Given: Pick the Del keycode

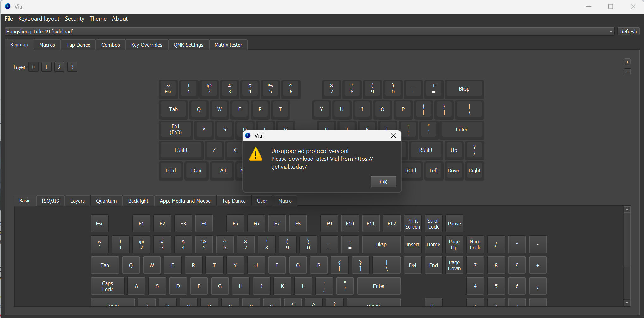Looking at the screenshot, I should pos(413,265).
